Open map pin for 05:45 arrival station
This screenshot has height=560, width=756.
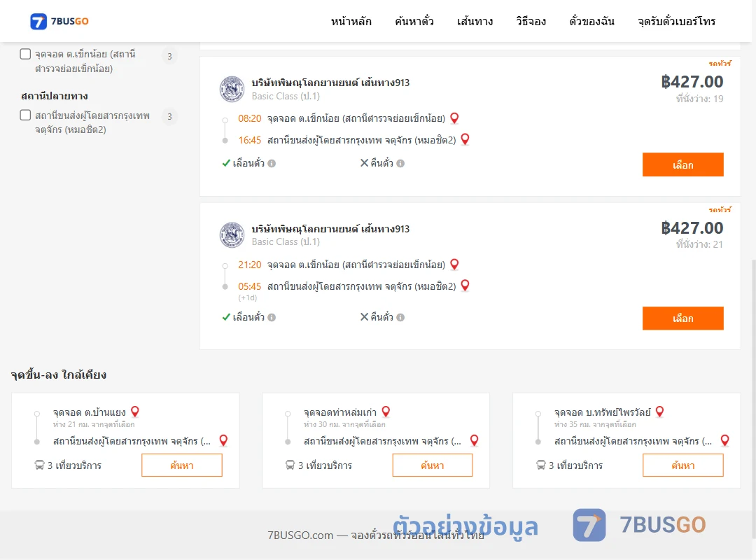pos(465,286)
